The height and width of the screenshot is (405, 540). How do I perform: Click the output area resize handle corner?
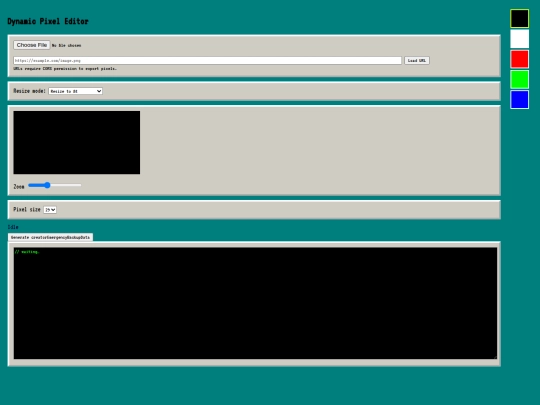pyautogui.click(x=495, y=357)
